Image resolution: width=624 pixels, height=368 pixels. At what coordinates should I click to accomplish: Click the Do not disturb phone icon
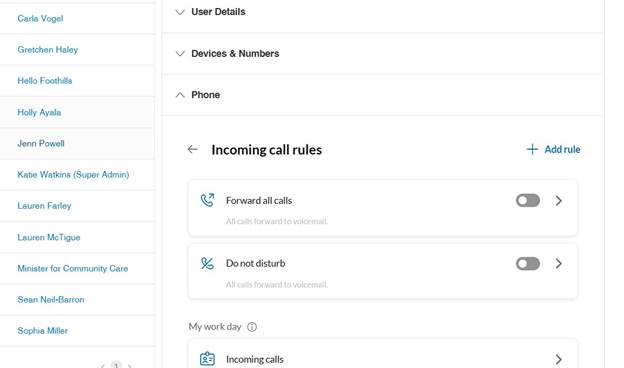(x=207, y=263)
